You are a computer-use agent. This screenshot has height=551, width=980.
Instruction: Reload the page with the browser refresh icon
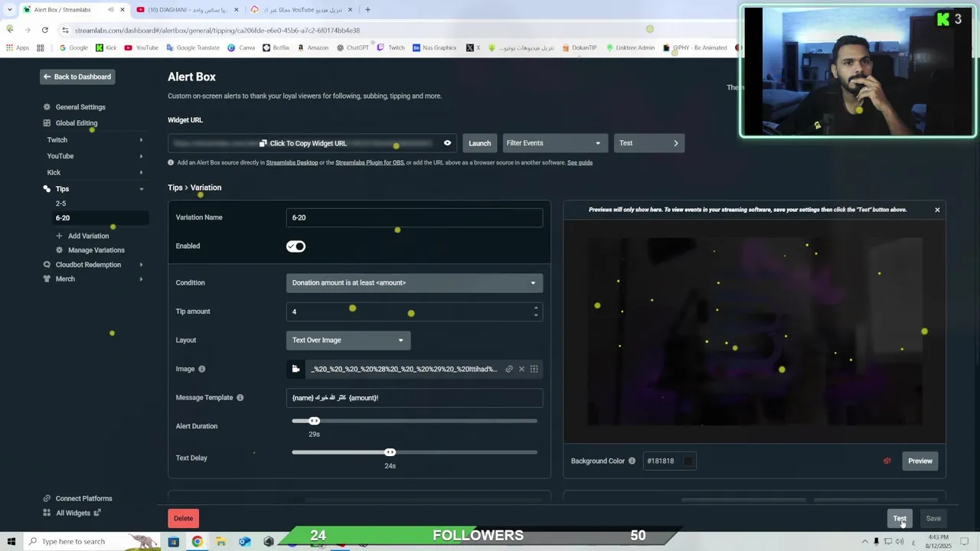tap(45, 30)
